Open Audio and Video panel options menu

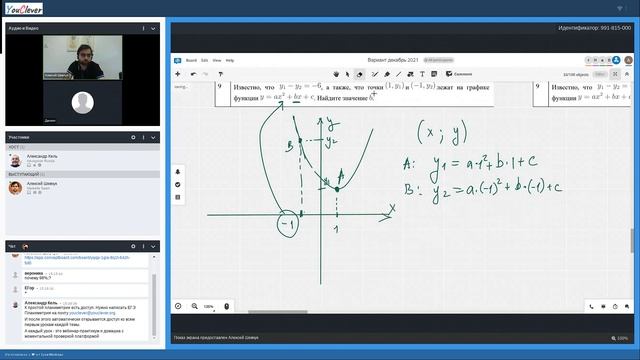pyautogui.click(x=143, y=29)
